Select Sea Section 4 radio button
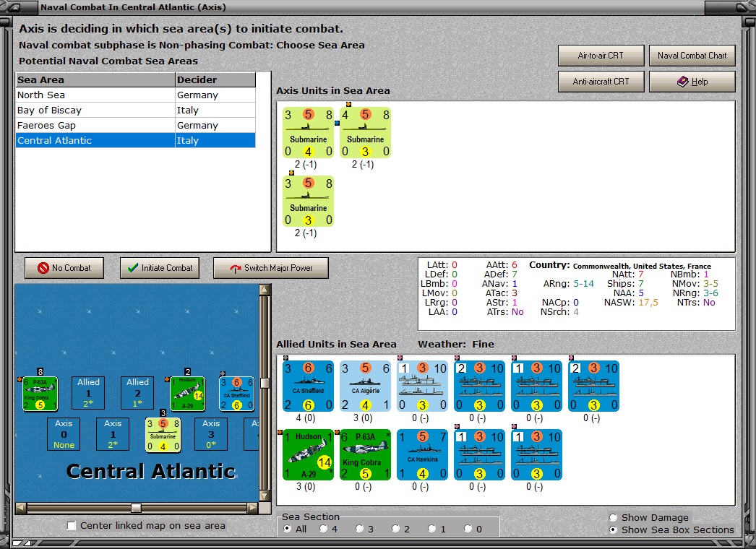The height and width of the screenshot is (549, 756). point(324,529)
